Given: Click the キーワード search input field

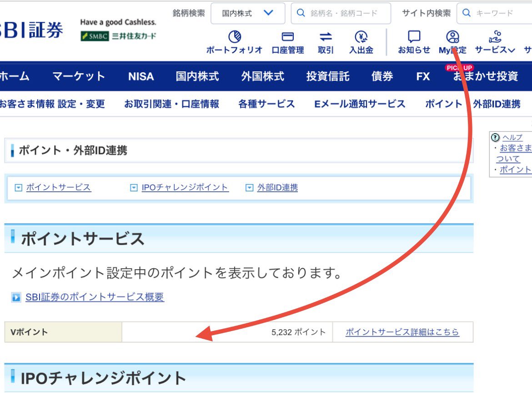Looking at the screenshot, I should point(500,13).
